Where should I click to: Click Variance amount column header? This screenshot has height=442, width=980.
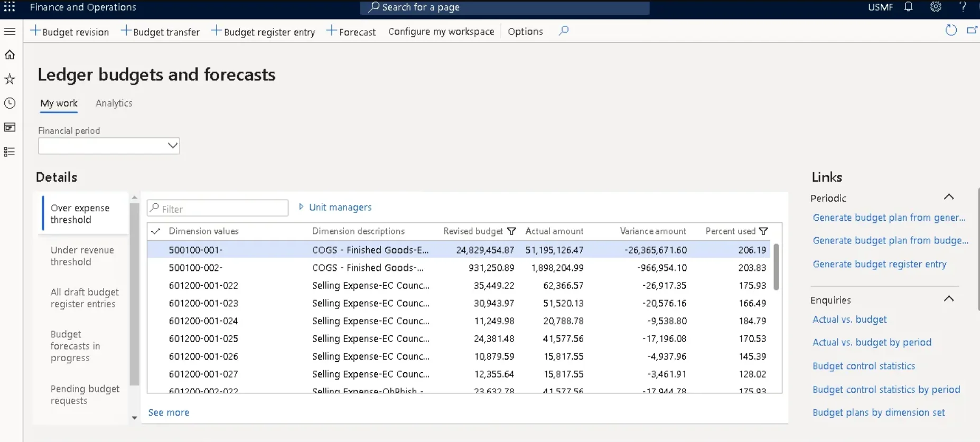pyautogui.click(x=652, y=231)
